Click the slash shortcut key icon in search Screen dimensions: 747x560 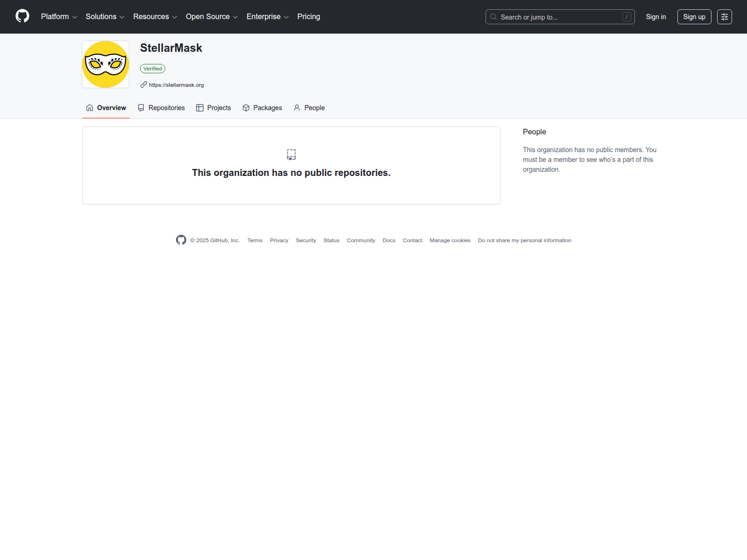pos(627,17)
